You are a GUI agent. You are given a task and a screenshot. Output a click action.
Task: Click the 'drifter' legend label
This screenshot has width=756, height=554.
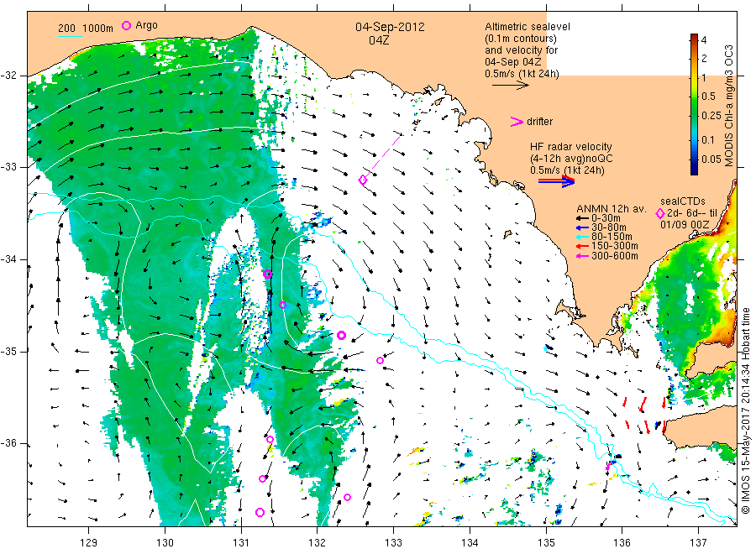click(539, 122)
